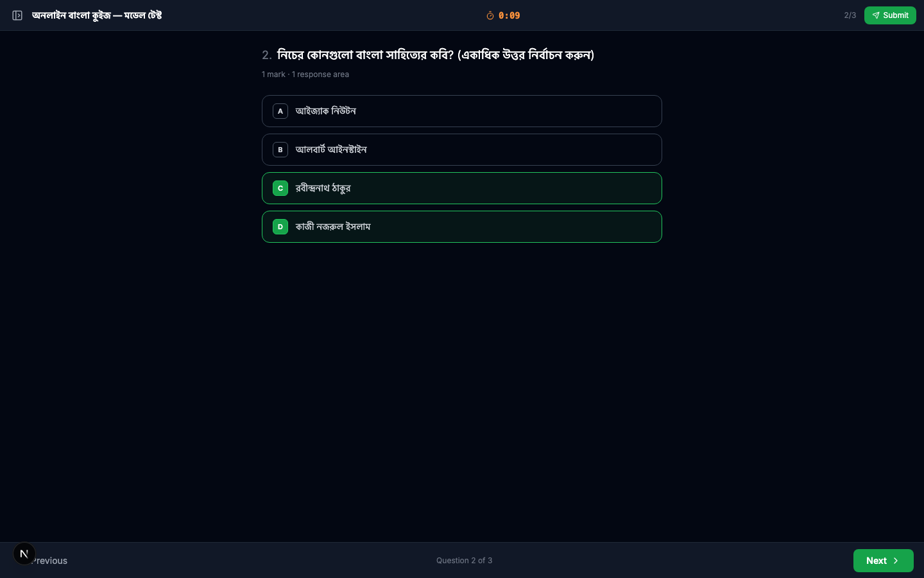Deselect the কাজী নজরুল ইসলাম answer option
924x578 pixels.
(x=462, y=227)
